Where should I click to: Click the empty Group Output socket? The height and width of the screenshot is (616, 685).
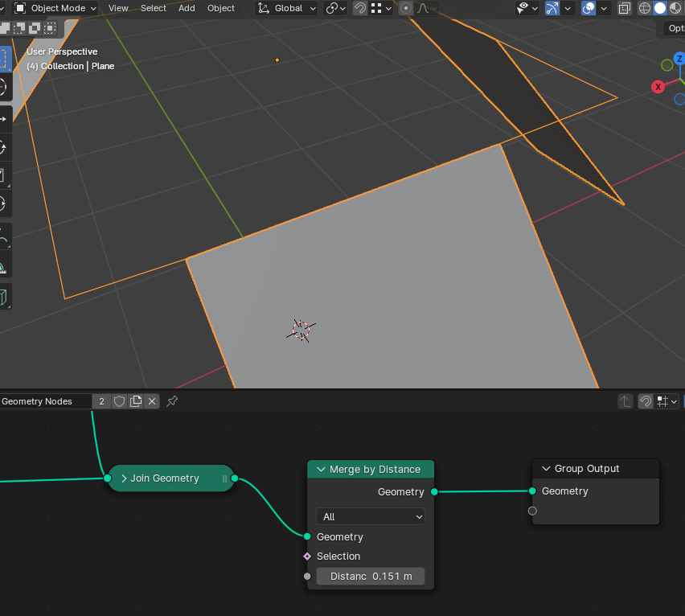532,511
